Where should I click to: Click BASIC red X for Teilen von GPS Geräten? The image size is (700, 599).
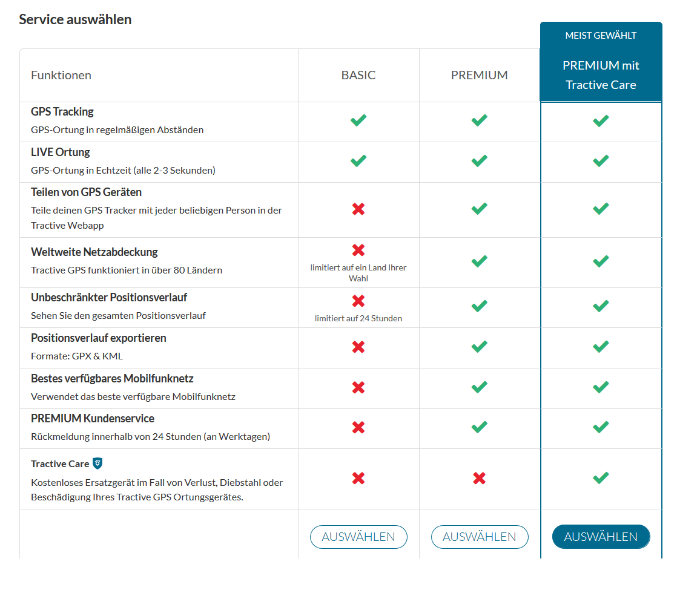pyautogui.click(x=358, y=209)
